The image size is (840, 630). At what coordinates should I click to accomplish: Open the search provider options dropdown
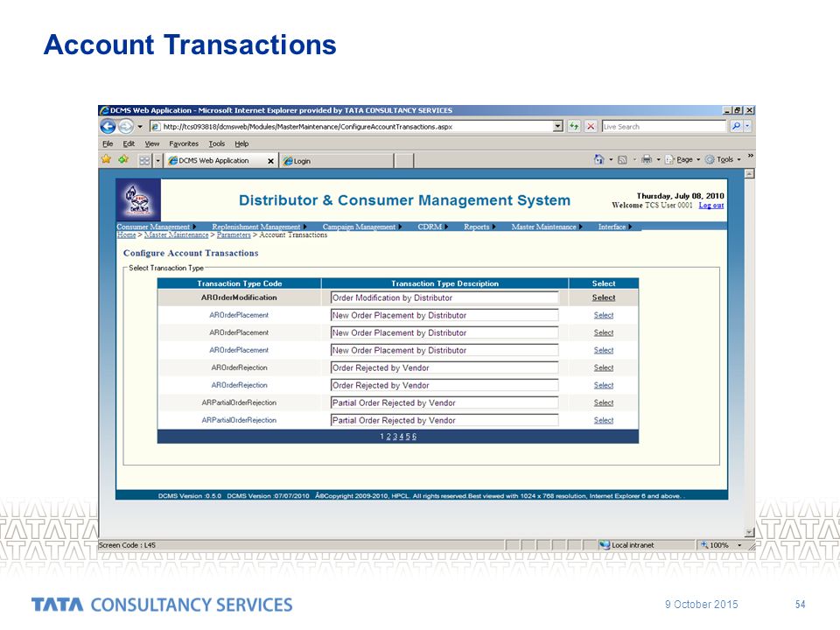748,126
